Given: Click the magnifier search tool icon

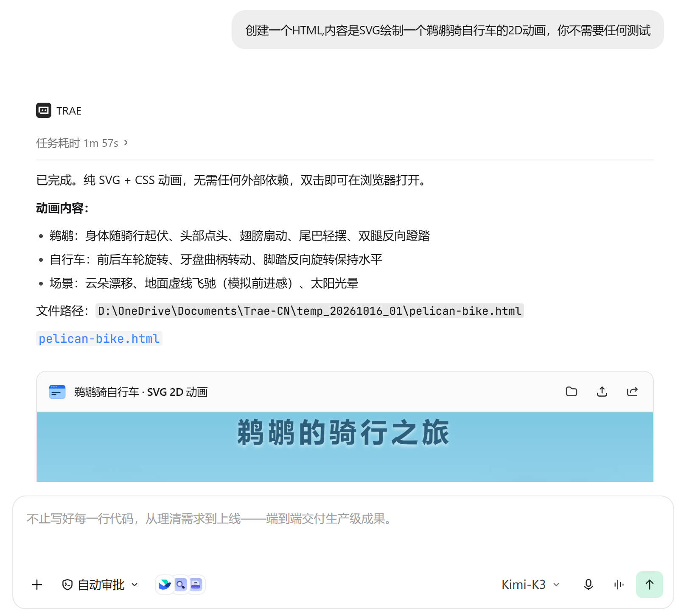Looking at the screenshot, I should pos(180,585).
